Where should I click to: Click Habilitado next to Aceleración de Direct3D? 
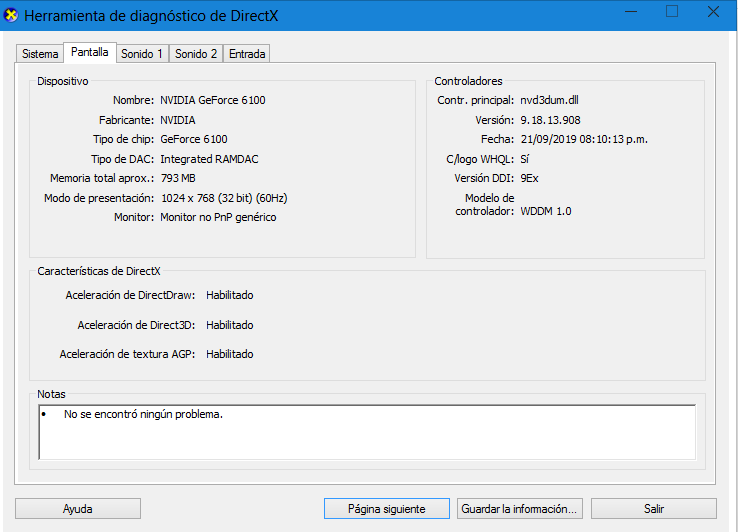click(230, 325)
